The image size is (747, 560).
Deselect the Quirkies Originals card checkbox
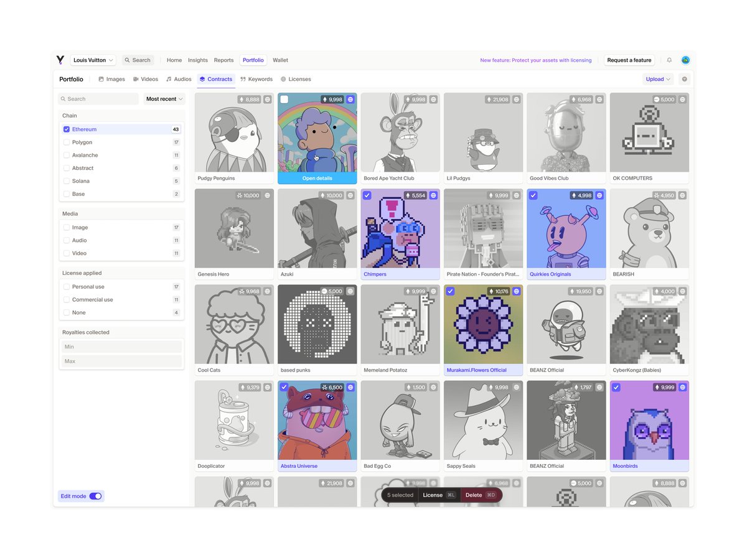(x=533, y=195)
